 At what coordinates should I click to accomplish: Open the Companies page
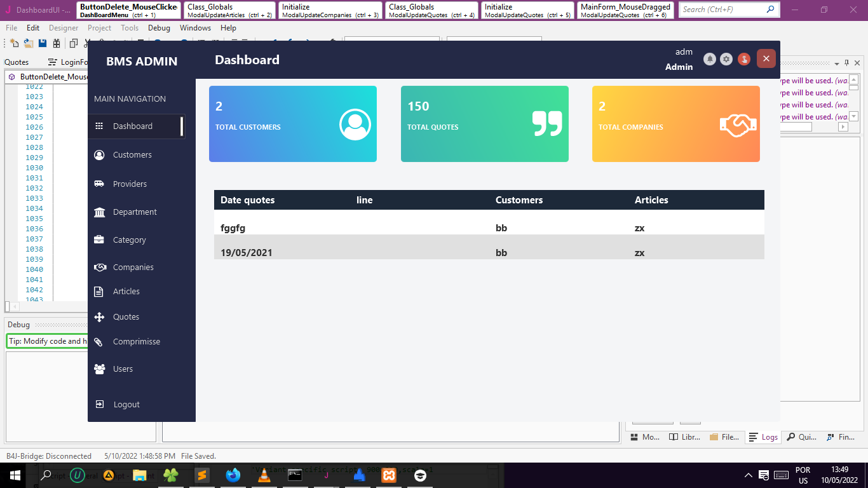point(133,268)
